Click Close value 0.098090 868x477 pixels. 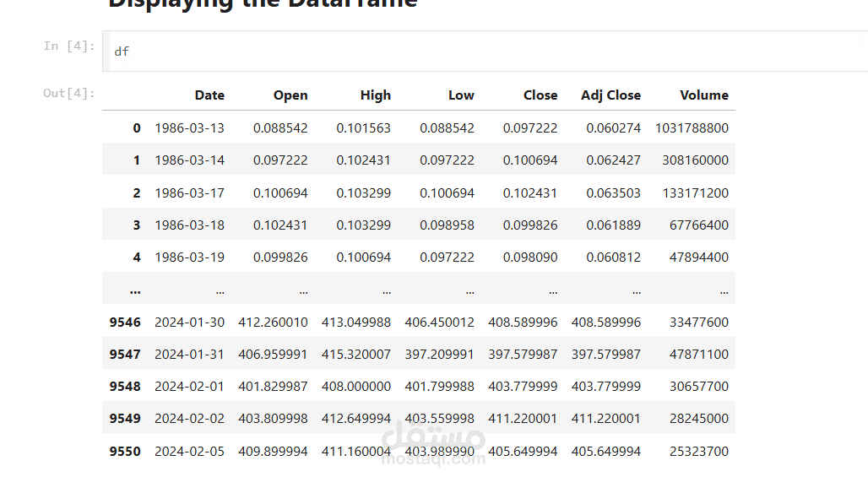pos(529,257)
